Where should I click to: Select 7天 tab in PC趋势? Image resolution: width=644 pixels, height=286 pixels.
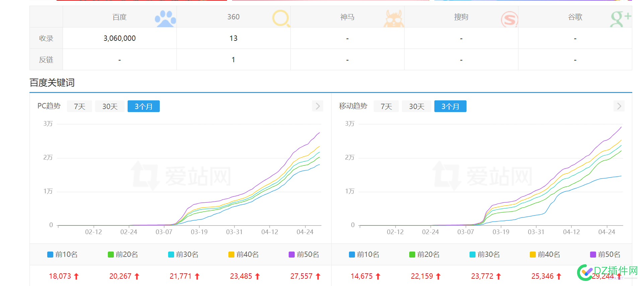80,106
